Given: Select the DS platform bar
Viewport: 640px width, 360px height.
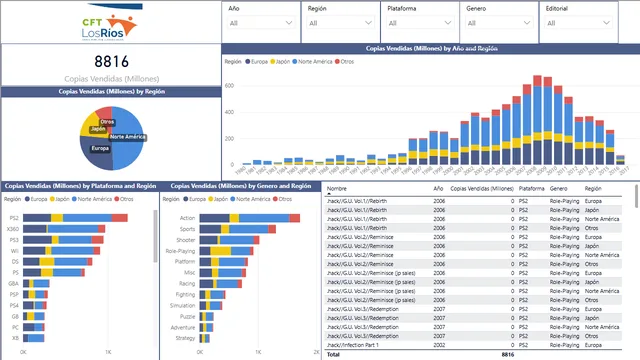Looking at the screenshot, I should (x=58, y=262).
